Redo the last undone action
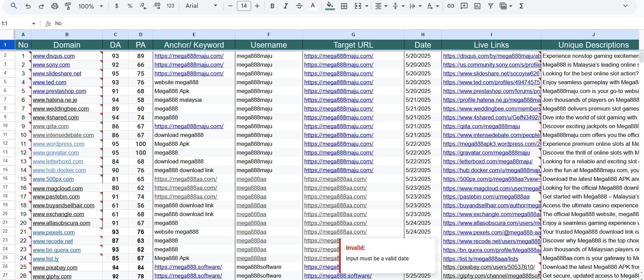This screenshot has height=280, width=644. tap(41, 6)
